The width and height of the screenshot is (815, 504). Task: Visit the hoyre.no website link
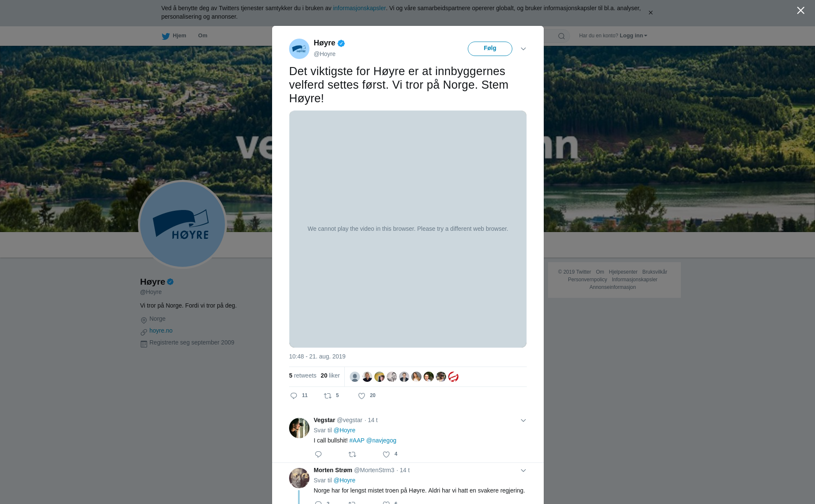(x=161, y=330)
